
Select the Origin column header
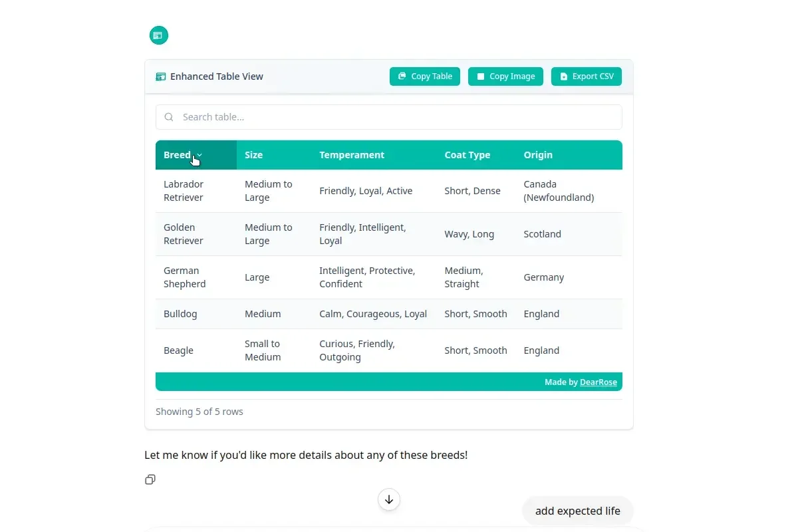538,155
